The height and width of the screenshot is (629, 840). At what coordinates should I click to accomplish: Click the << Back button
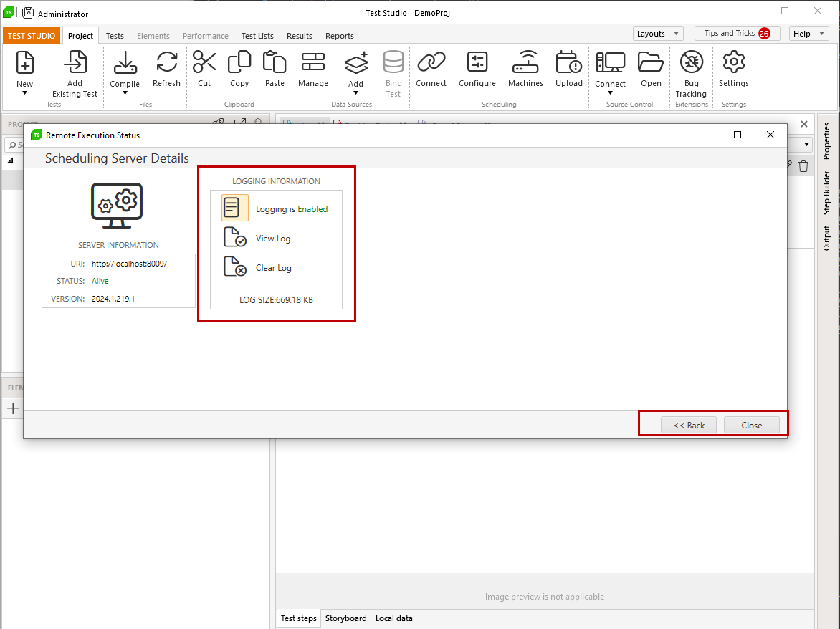689,425
